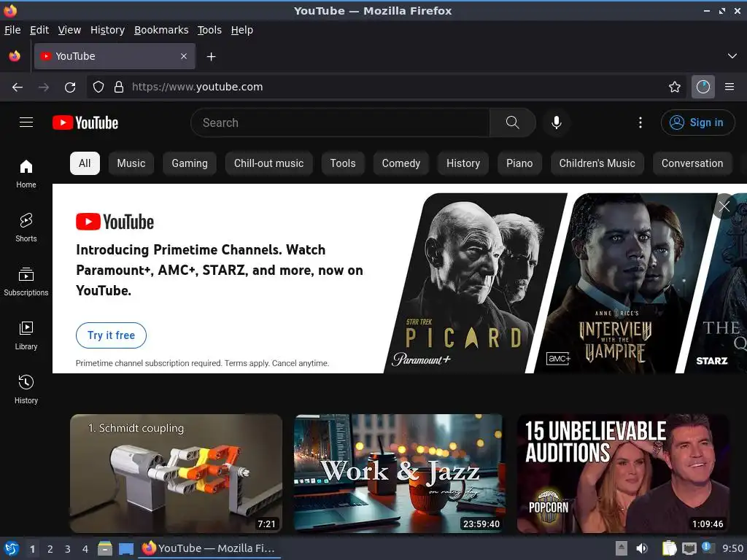Open Shorts from the sidebar
This screenshot has height=560, width=747.
click(x=26, y=227)
